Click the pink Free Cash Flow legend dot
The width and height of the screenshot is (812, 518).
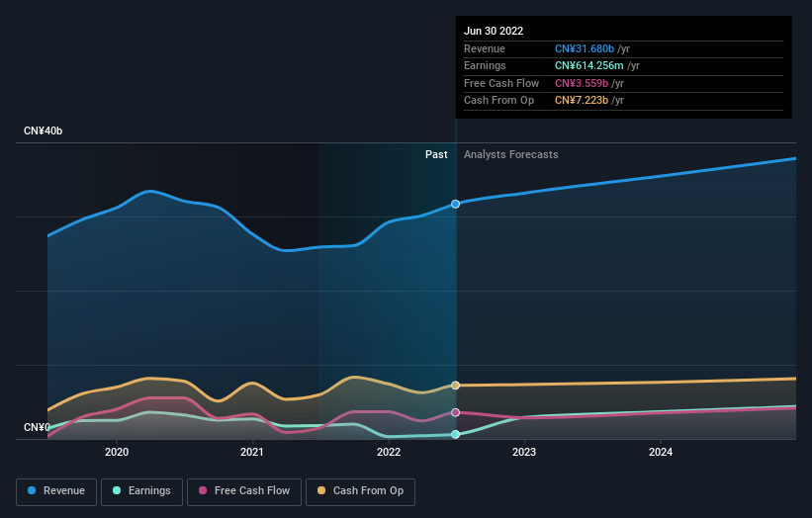pyautogui.click(x=203, y=490)
